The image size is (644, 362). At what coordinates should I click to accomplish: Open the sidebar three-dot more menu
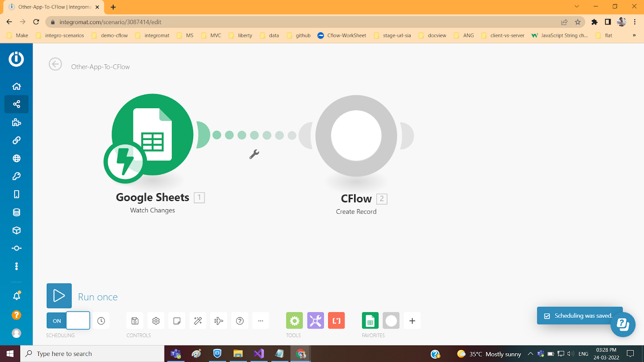(x=17, y=266)
